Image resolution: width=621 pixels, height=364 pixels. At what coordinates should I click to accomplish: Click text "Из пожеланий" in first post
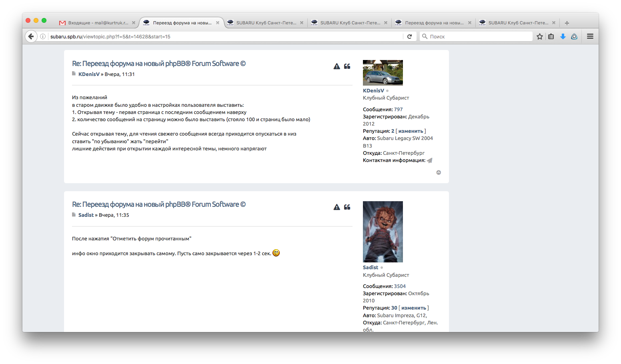coord(90,98)
